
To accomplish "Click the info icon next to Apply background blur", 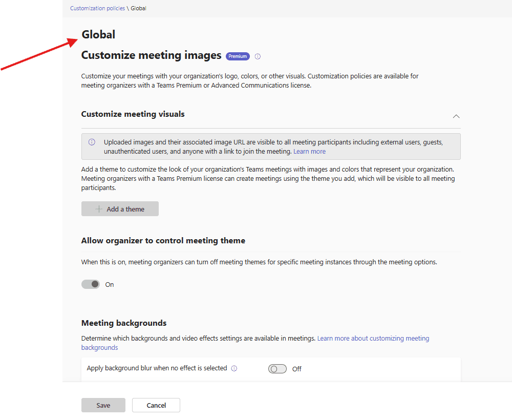I will [234, 368].
